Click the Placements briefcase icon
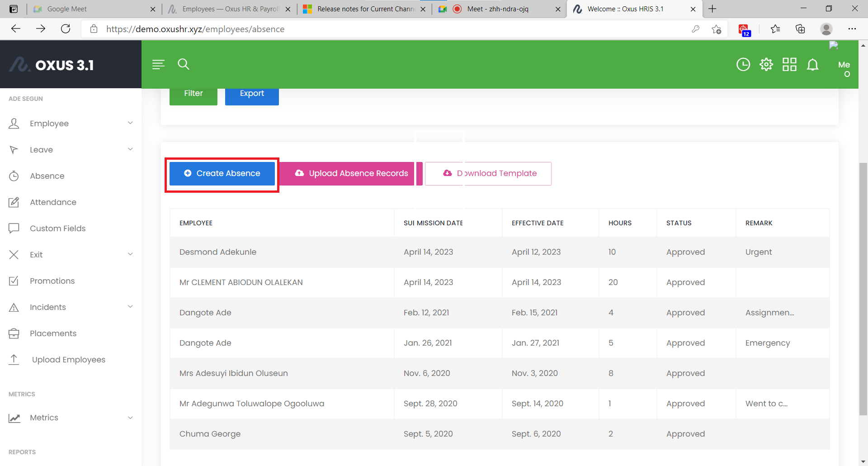Screen dimensions: 868x466 click(14, 333)
